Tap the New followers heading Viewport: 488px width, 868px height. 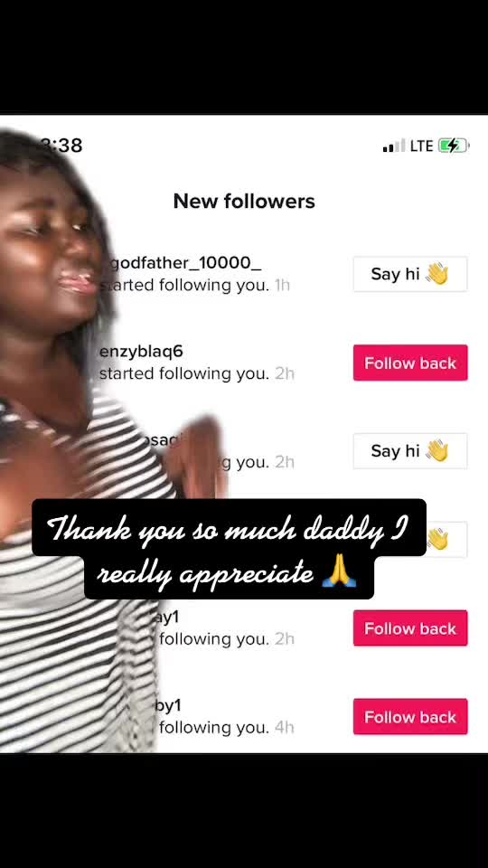(x=244, y=201)
